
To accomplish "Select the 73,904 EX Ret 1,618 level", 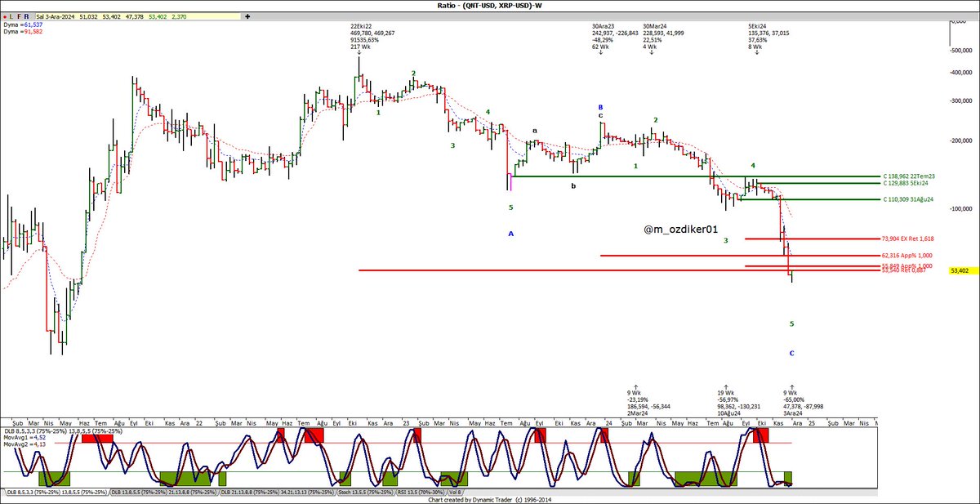I will pos(907,239).
